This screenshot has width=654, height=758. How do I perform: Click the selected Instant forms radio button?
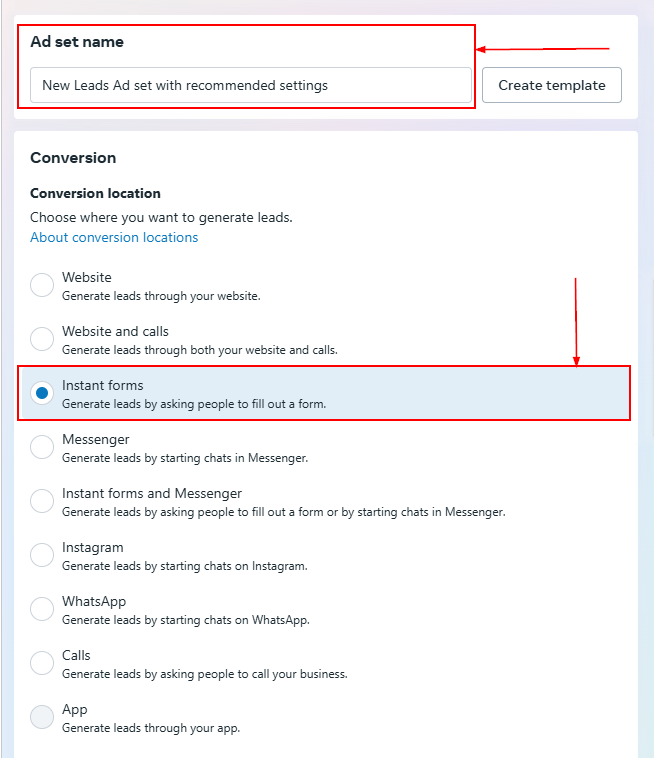pos(42,393)
